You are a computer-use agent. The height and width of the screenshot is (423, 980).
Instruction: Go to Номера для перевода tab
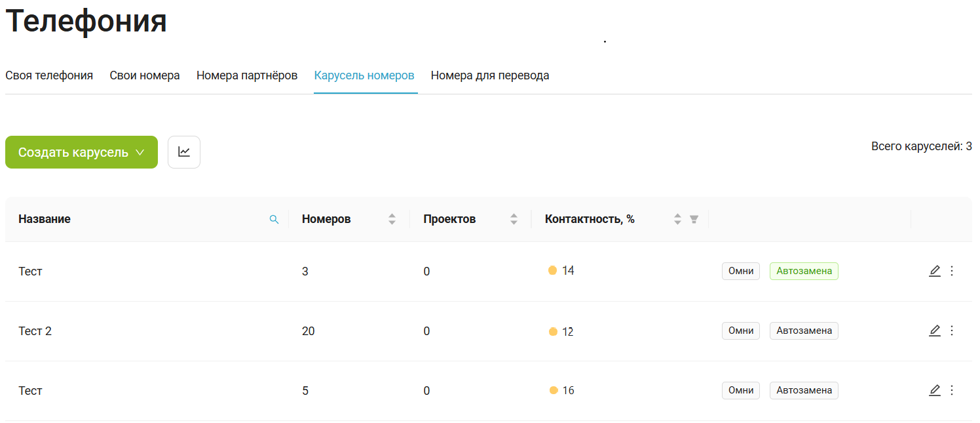[x=490, y=75]
